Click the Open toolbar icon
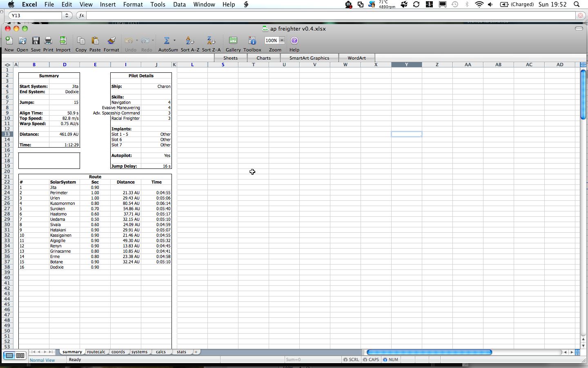 point(22,40)
